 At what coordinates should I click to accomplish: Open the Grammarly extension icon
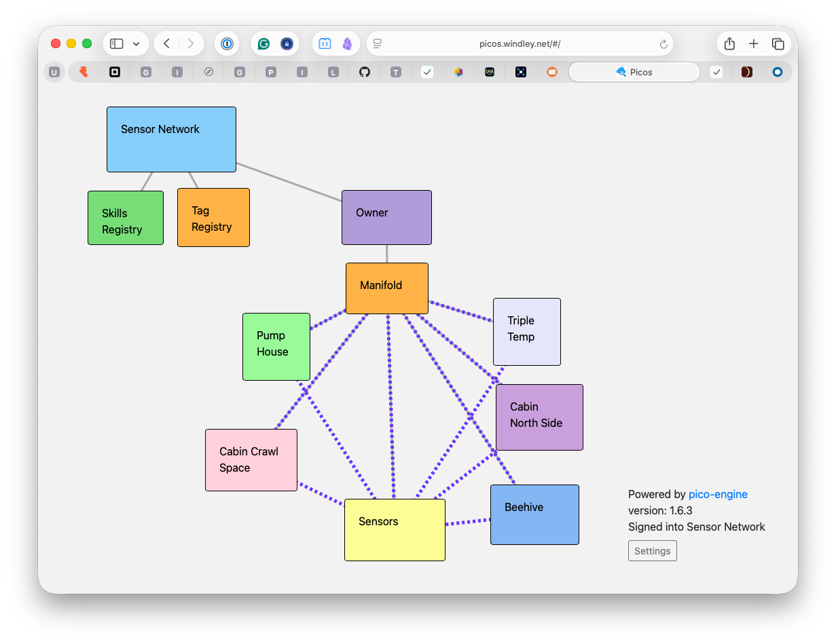click(263, 43)
